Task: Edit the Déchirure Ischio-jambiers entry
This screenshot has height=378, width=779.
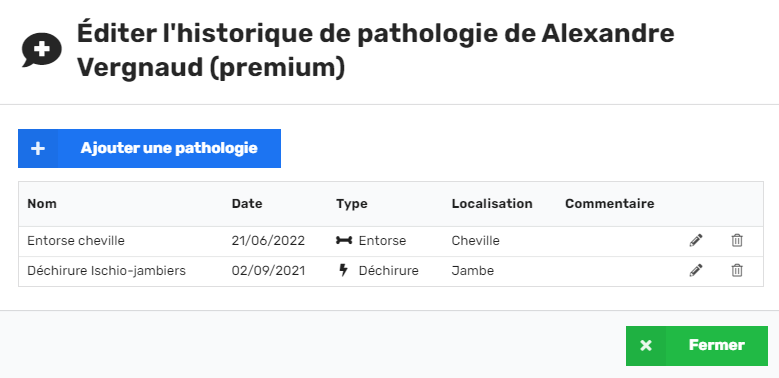Action: tap(696, 270)
